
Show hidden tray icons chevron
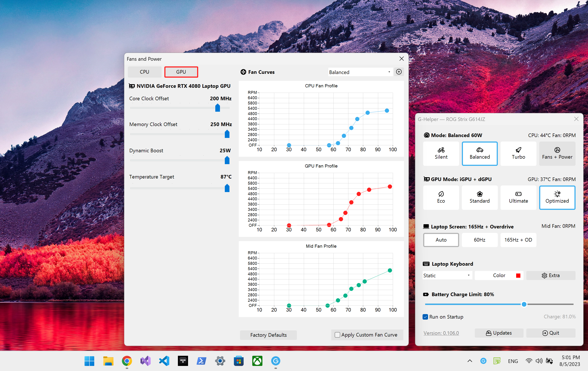(469, 361)
